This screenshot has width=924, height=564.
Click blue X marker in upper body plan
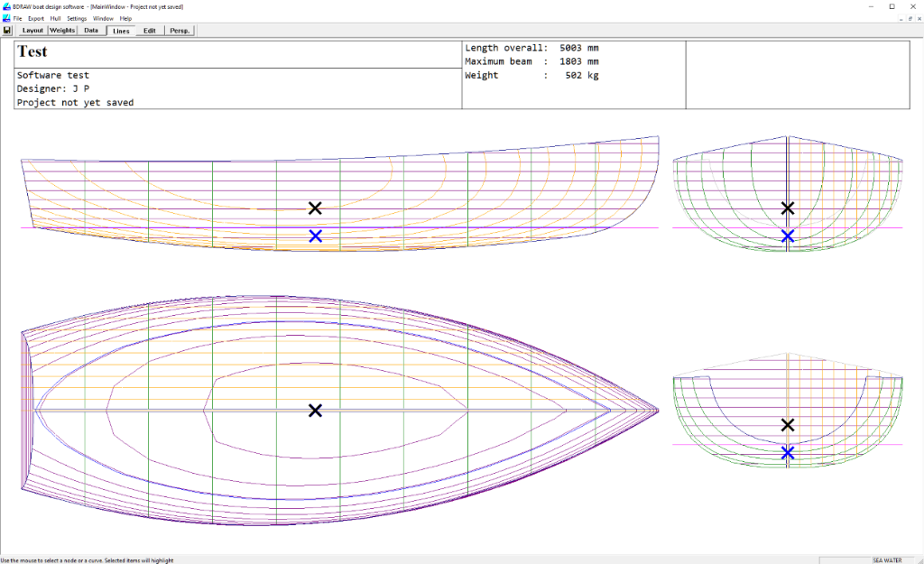tap(788, 236)
